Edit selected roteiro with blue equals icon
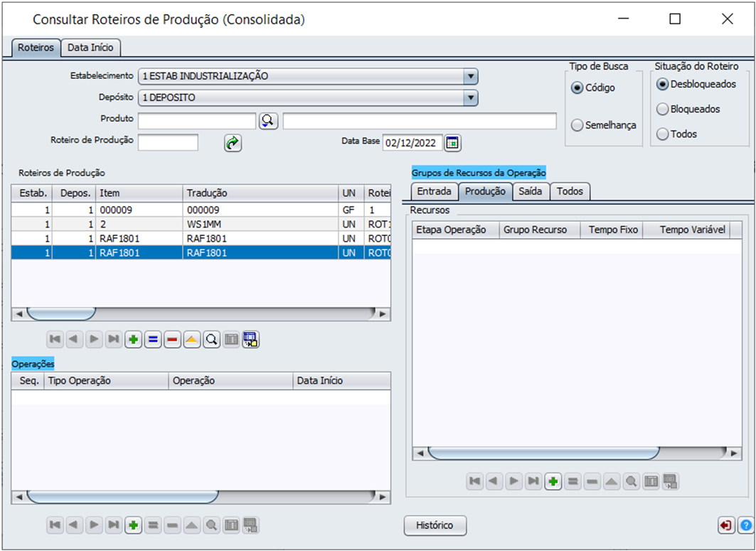Screen dimensions: 756x551 click(x=153, y=340)
